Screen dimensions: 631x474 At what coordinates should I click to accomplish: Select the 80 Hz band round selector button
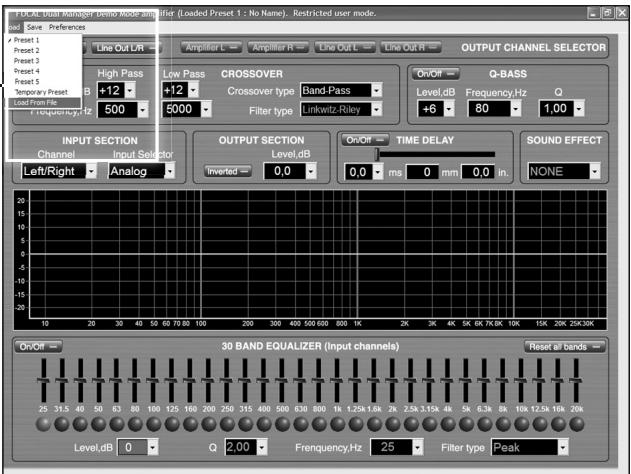(x=135, y=424)
